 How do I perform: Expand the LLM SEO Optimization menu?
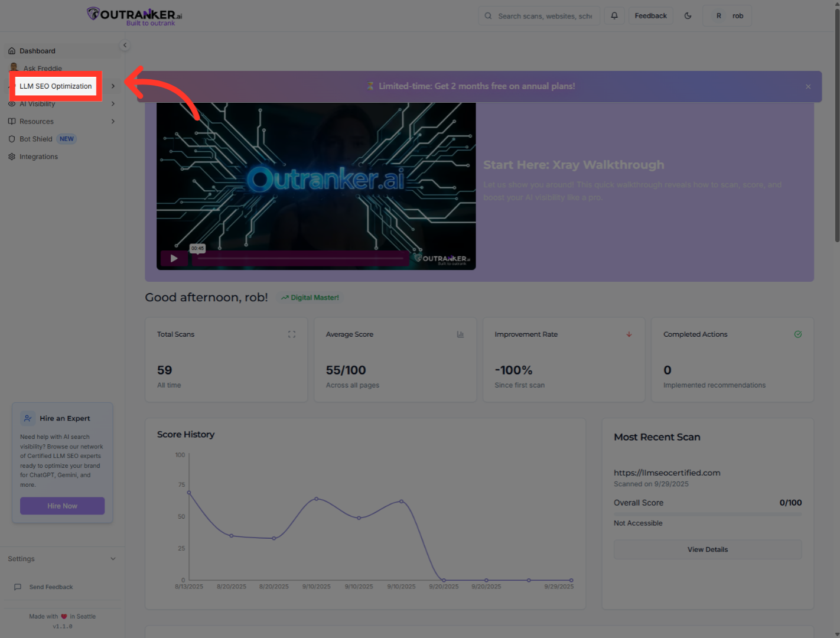point(113,86)
